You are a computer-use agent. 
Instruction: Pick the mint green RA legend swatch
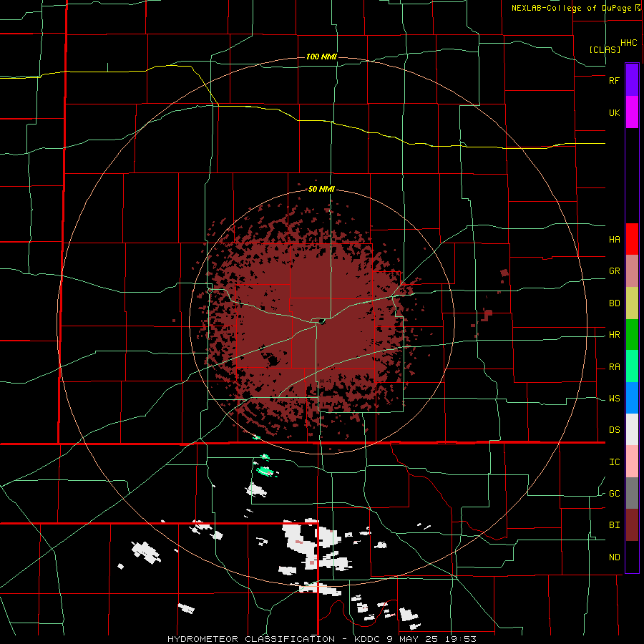[x=632, y=366]
